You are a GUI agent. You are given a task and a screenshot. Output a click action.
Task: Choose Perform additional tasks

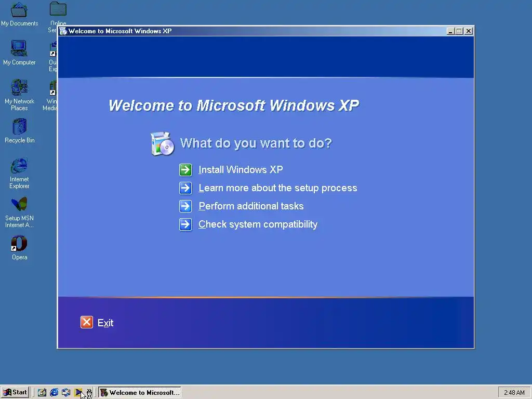tap(251, 206)
